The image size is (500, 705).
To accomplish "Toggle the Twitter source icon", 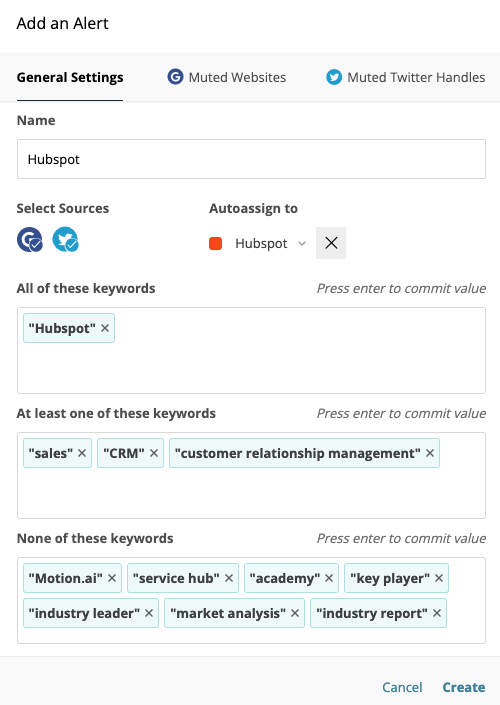I will [65, 240].
